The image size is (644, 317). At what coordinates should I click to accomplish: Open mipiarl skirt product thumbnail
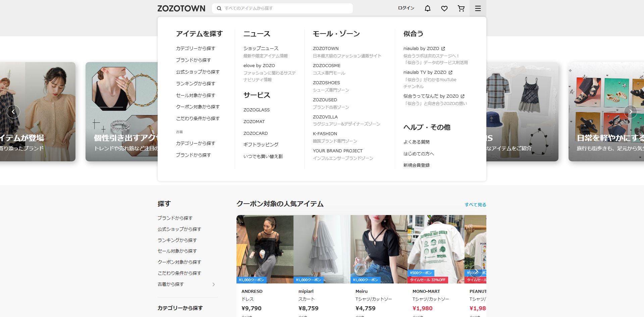(x=322, y=249)
